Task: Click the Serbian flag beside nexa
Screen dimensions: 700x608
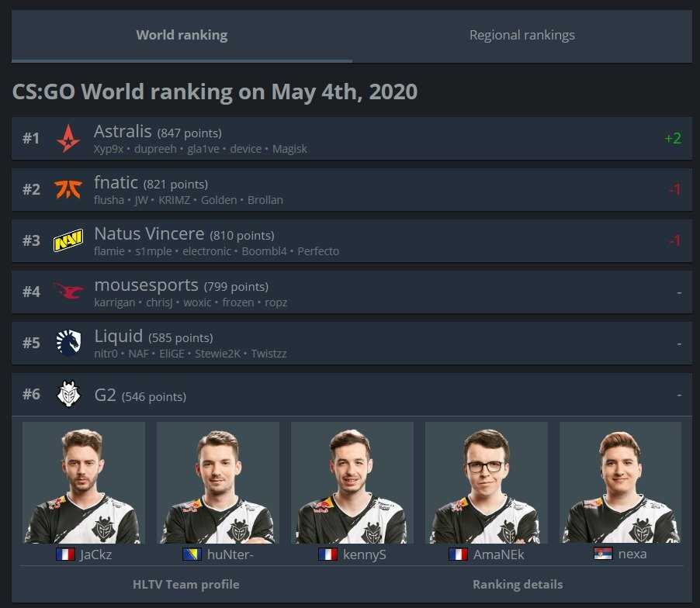Action: (x=603, y=554)
